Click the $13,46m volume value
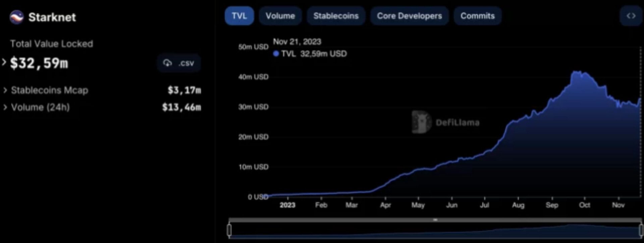The width and height of the screenshot is (644, 243). click(181, 107)
